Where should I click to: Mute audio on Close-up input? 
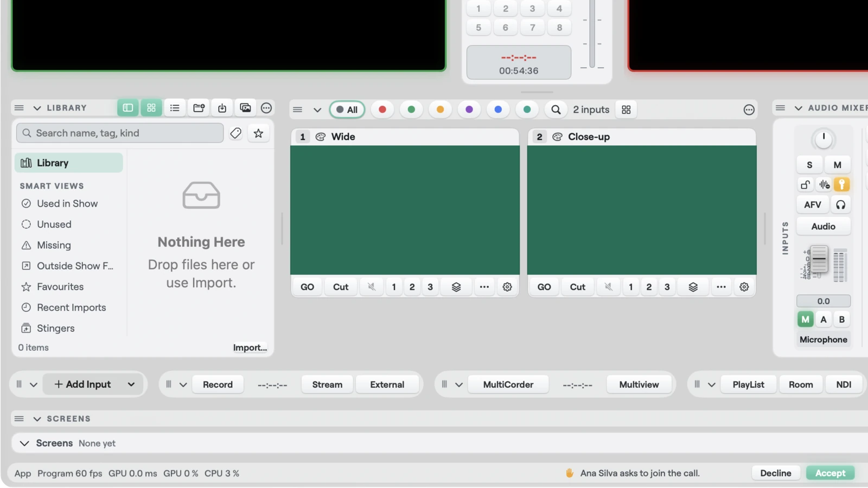(x=609, y=287)
